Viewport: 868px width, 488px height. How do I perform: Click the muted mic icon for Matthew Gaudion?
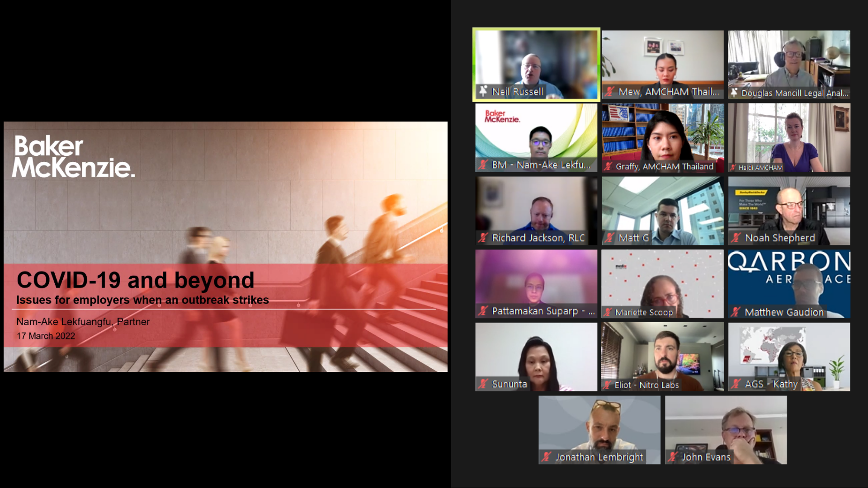[736, 312]
